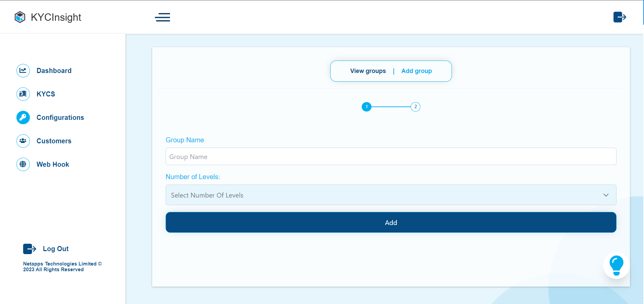644x304 pixels.
Task: Click the Group Name label above the input
Action: coord(185,140)
